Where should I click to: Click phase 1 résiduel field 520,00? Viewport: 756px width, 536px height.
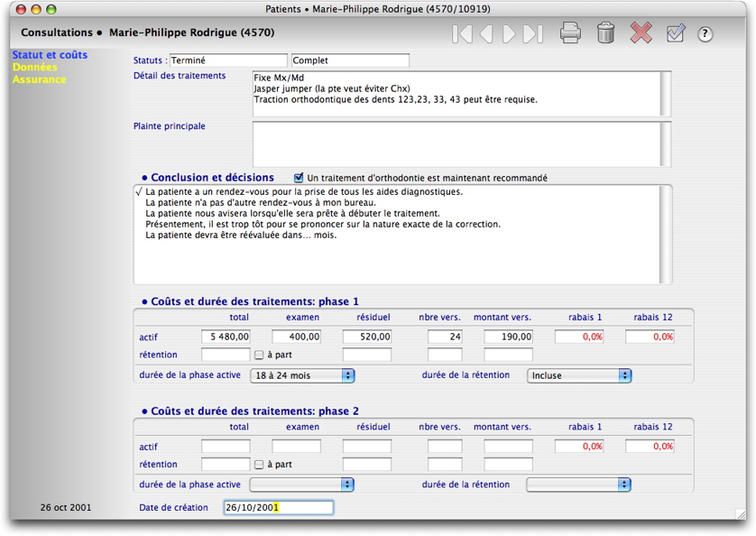[x=367, y=337]
